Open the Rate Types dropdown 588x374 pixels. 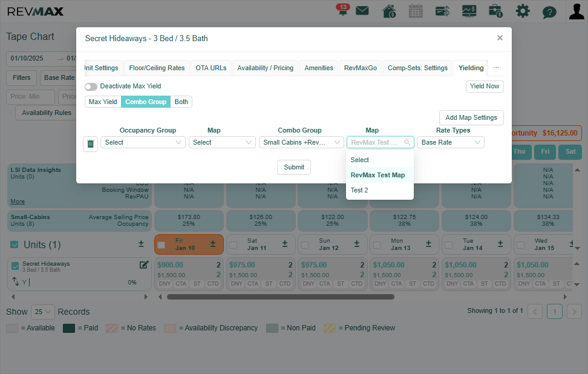click(x=450, y=143)
